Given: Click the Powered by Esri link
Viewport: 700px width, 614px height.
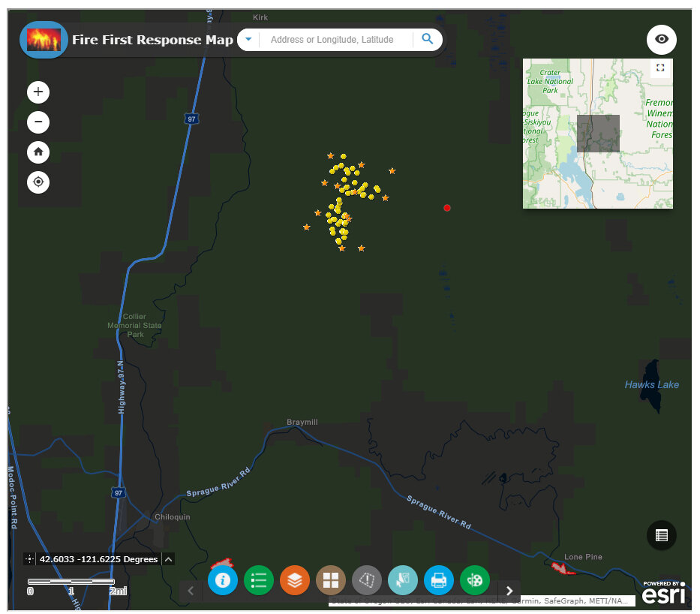Looking at the screenshot, I should point(663,593).
